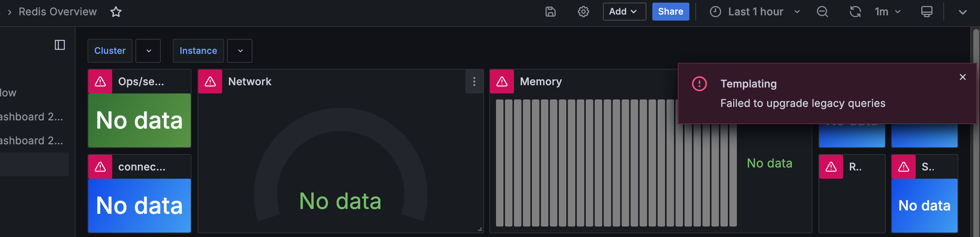Click green No data text in Memory panel

click(x=769, y=163)
